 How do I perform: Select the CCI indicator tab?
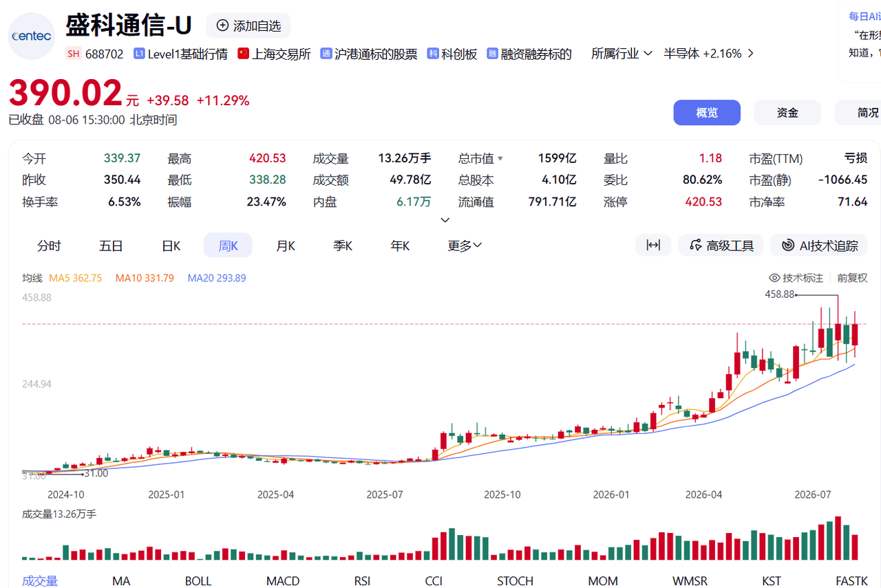coord(434,581)
